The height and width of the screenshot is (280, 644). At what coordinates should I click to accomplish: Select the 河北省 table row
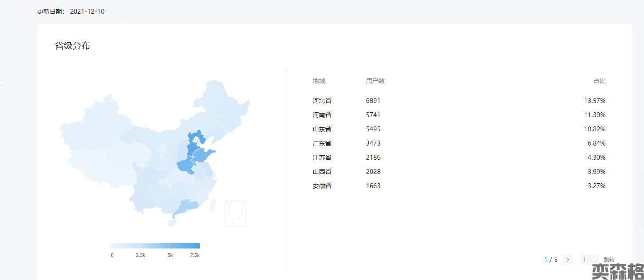(458, 101)
